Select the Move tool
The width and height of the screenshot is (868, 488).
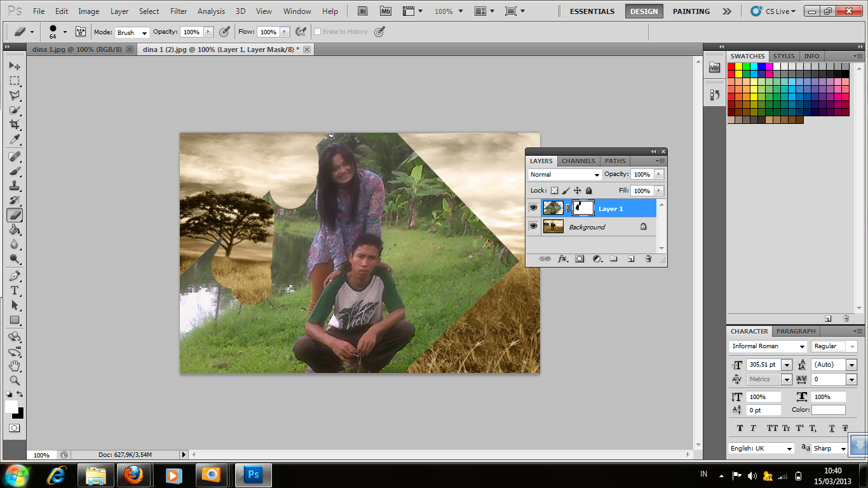[x=14, y=65]
